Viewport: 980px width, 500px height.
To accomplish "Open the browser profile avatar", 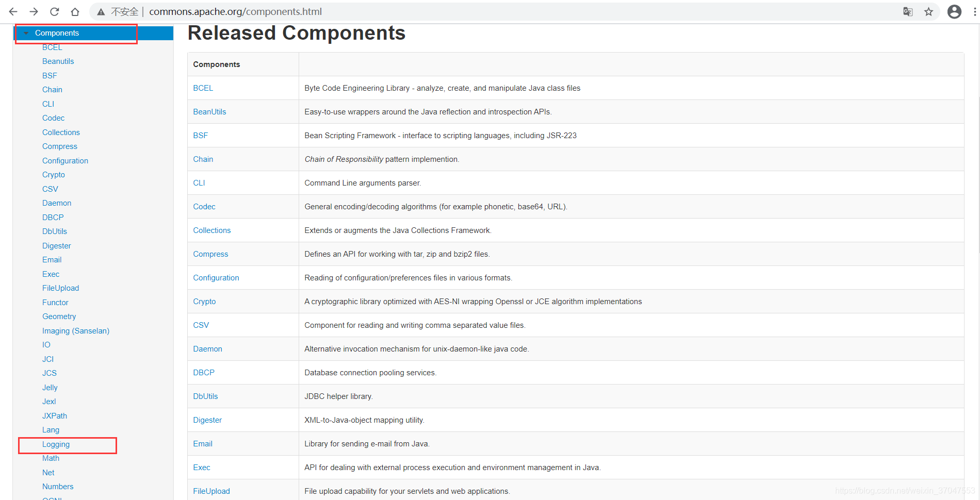I will (955, 11).
